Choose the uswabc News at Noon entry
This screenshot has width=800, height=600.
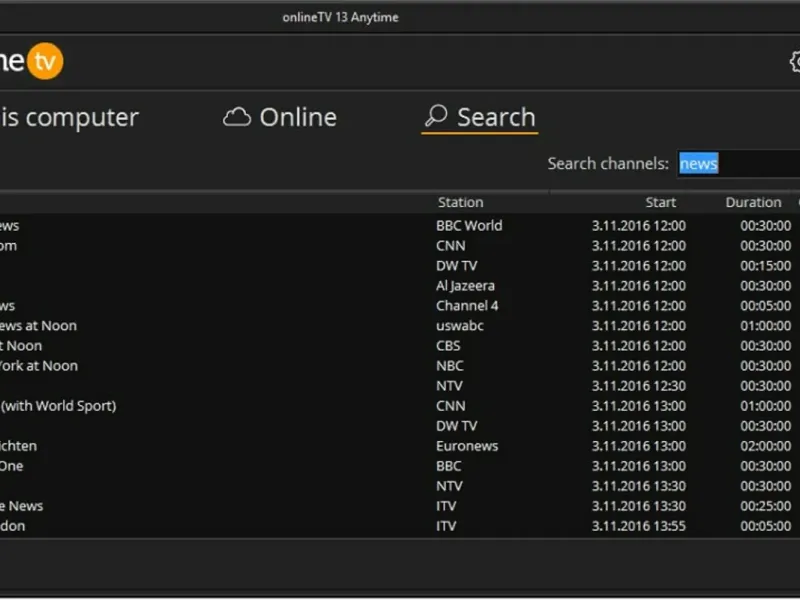[400, 326]
